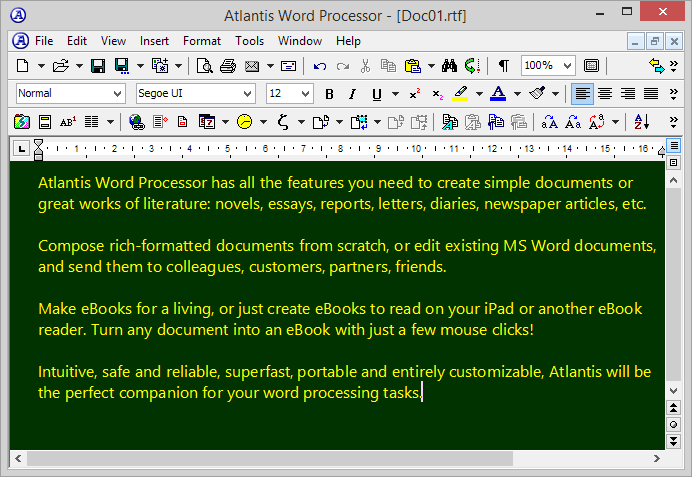
Task: Click the Superscript icon
Action: tap(415, 94)
